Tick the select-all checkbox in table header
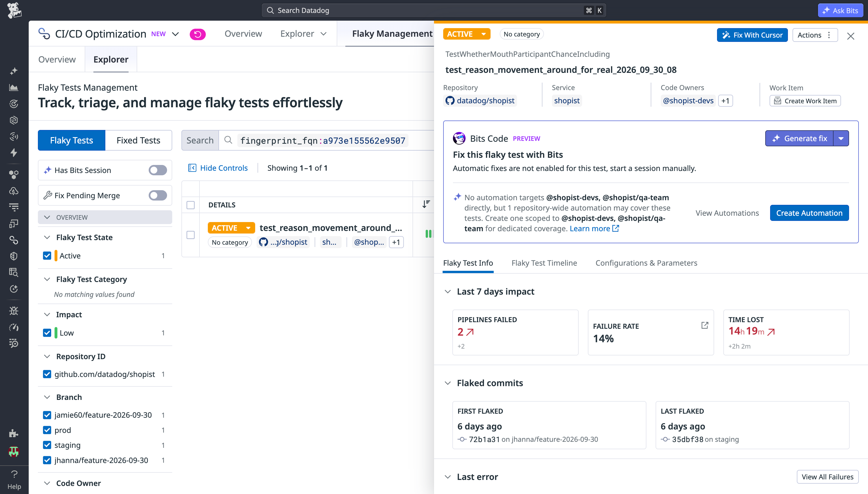Screen dimensions: 868x494 (x=191, y=205)
